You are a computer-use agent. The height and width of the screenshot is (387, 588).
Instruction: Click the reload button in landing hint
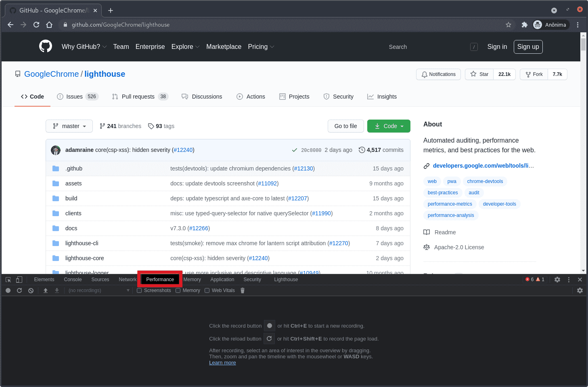click(x=269, y=339)
